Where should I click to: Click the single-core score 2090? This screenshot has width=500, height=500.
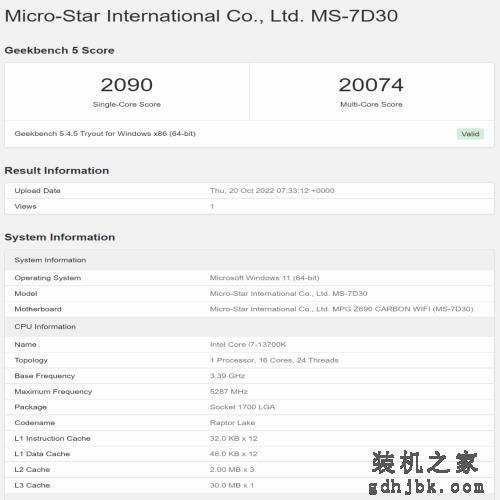pyautogui.click(x=127, y=85)
